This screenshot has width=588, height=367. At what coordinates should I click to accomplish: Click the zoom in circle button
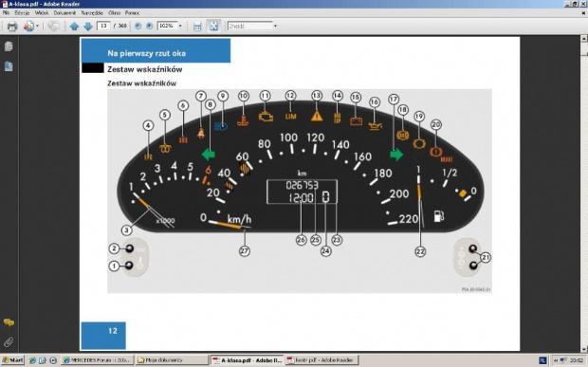point(149,26)
